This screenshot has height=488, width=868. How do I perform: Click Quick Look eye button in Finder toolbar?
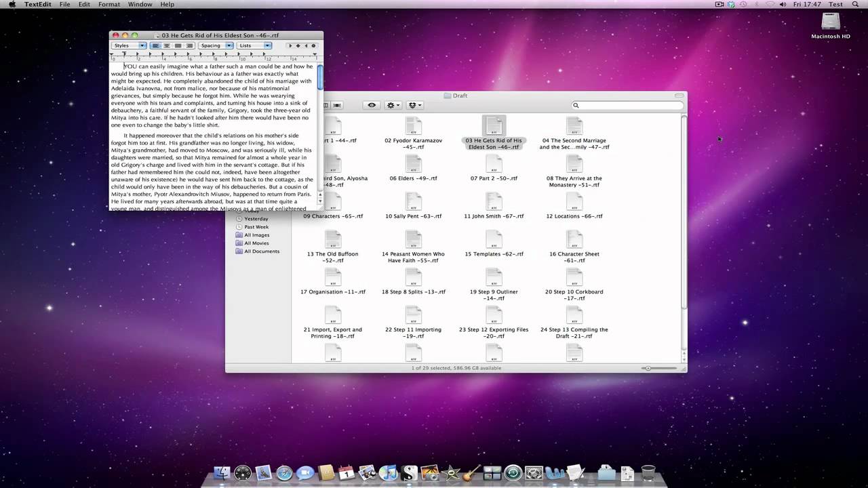tap(372, 105)
